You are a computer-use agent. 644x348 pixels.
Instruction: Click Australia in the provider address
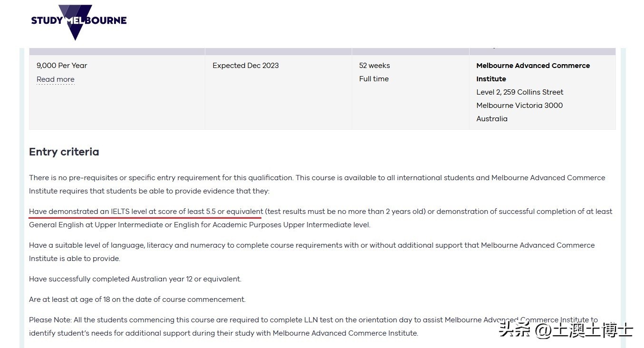point(492,119)
